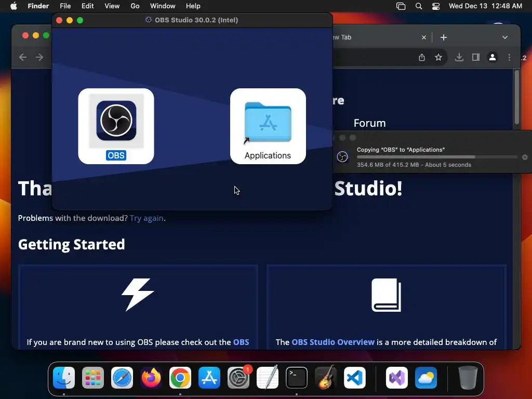The image size is (532, 399).
Task: Open the File menu
Action: [x=65, y=6]
